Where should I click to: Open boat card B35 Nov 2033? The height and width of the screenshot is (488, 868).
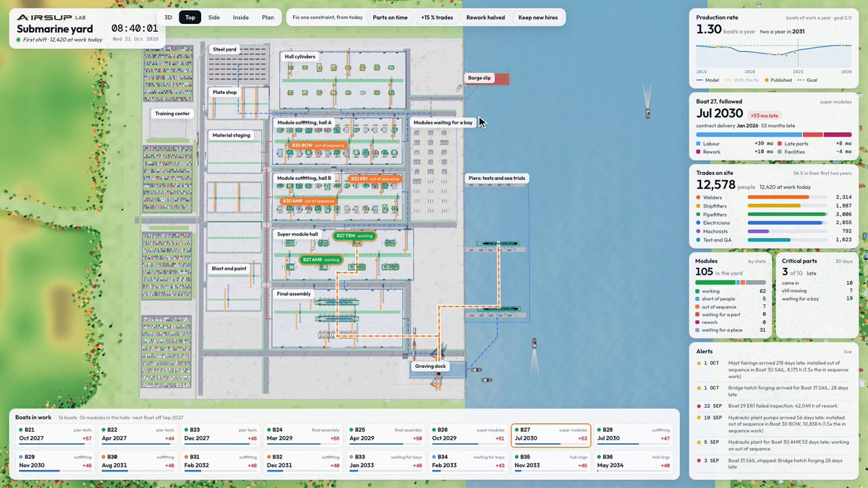click(x=550, y=461)
